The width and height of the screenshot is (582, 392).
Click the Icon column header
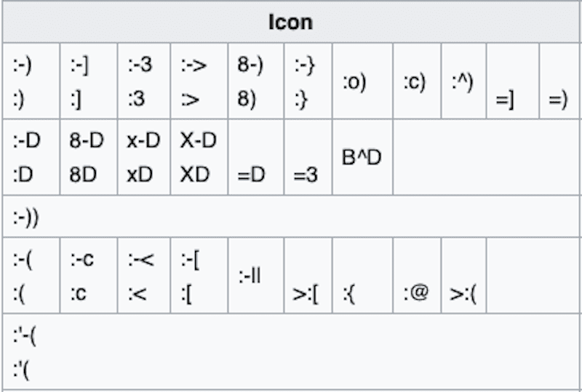[x=290, y=22]
